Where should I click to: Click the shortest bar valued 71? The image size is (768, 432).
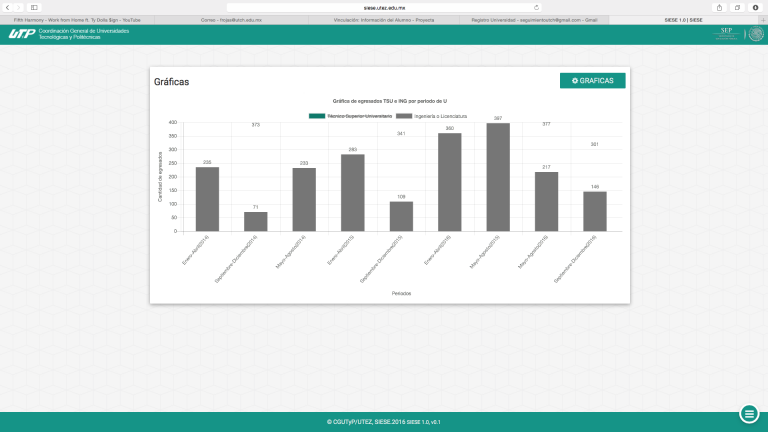[256, 221]
